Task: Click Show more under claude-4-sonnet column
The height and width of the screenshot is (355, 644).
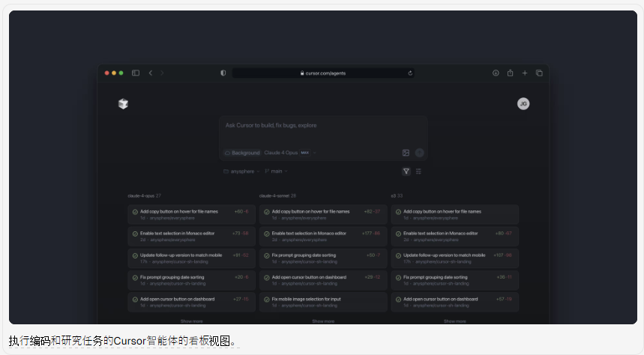Action: (x=323, y=321)
